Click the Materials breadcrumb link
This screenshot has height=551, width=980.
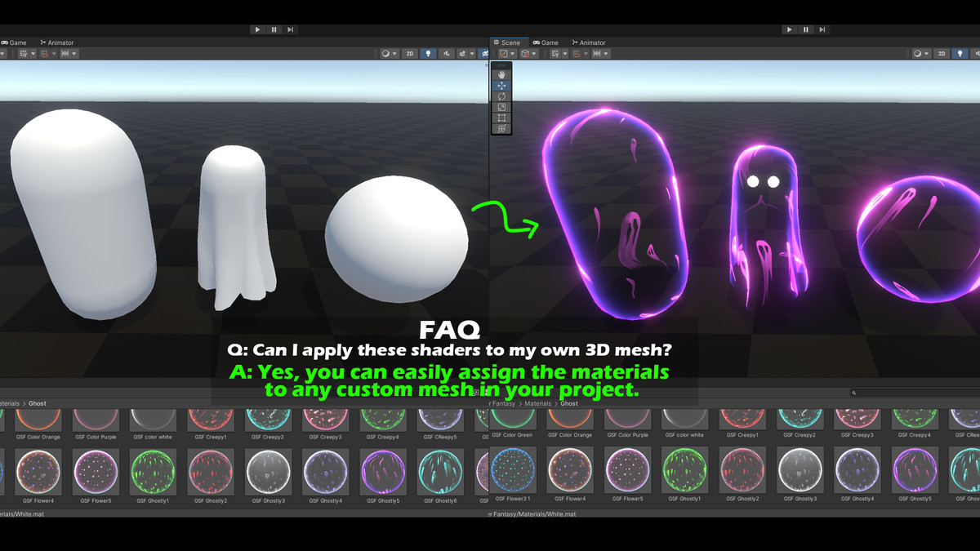pos(537,402)
